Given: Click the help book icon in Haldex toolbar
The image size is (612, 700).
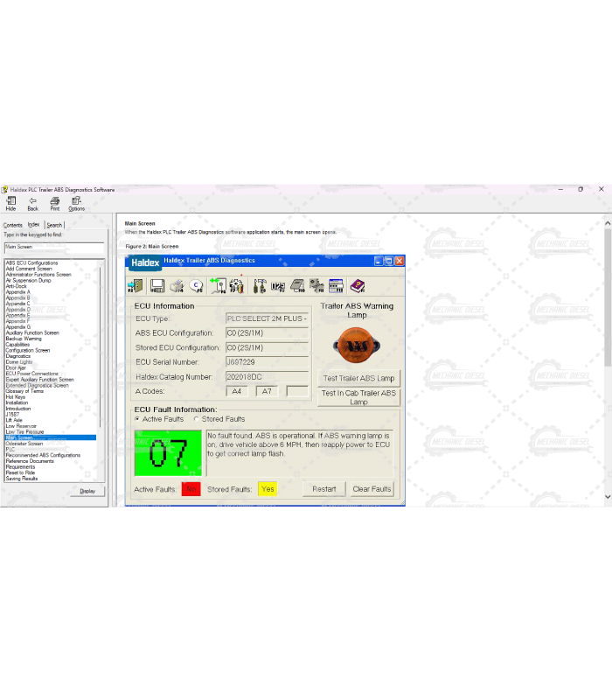Looking at the screenshot, I should [x=357, y=285].
